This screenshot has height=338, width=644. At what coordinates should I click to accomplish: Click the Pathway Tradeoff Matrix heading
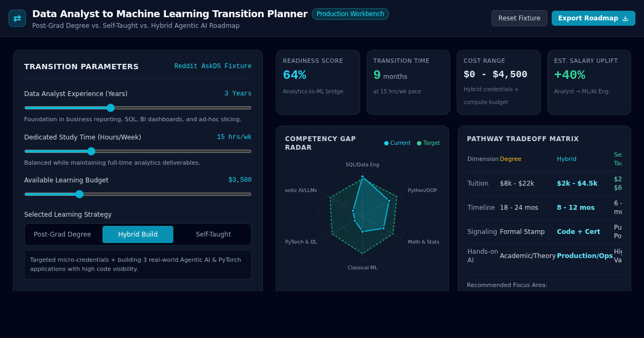pos(523,139)
